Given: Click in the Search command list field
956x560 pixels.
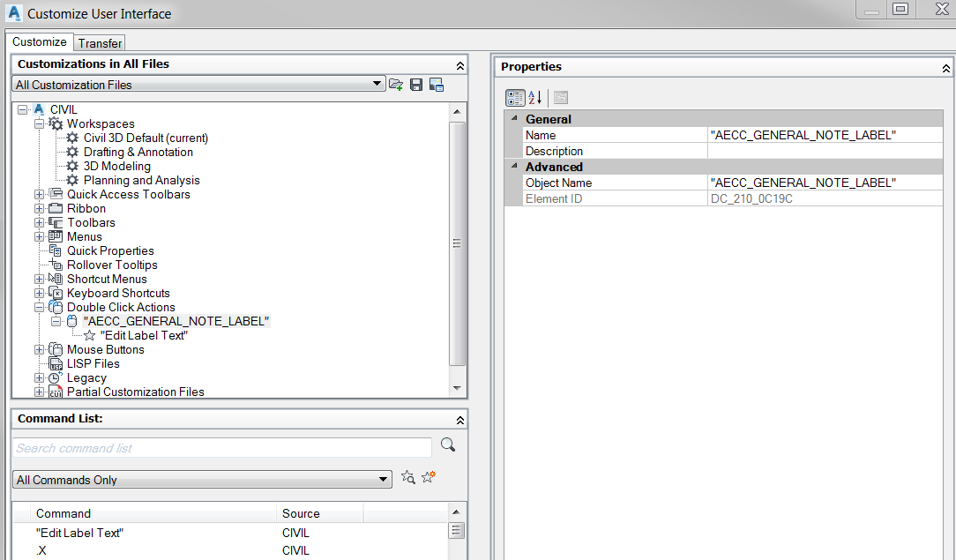Looking at the screenshot, I should point(222,448).
